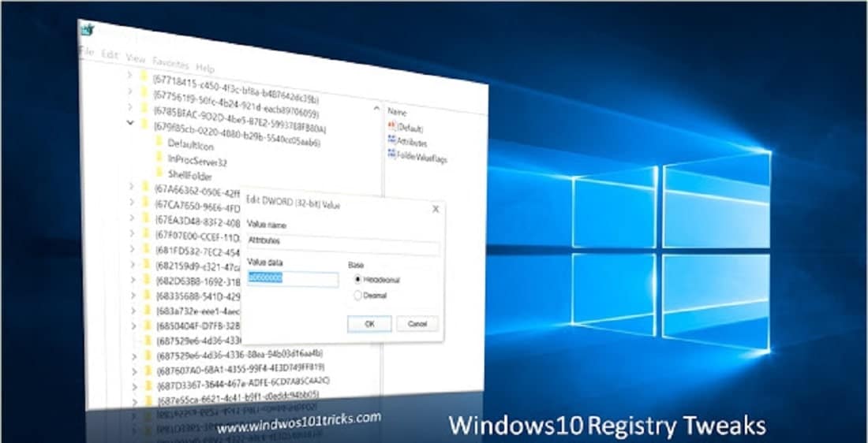The height and width of the screenshot is (443, 868).
Task: Select the ShellFolder subkey label
Action: click(190, 176)
